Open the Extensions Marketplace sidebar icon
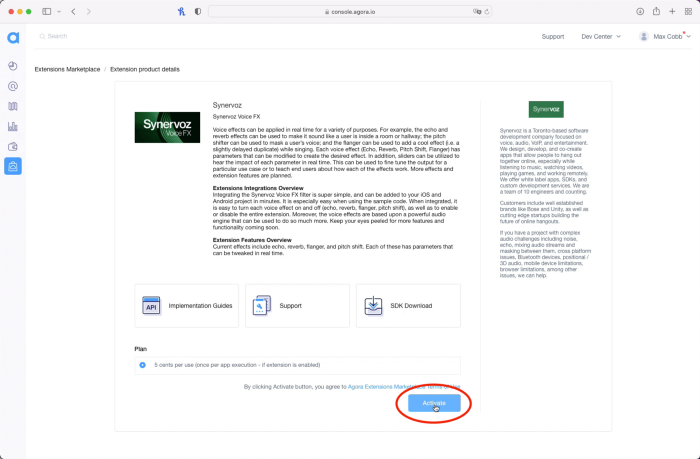 point(13,166)
